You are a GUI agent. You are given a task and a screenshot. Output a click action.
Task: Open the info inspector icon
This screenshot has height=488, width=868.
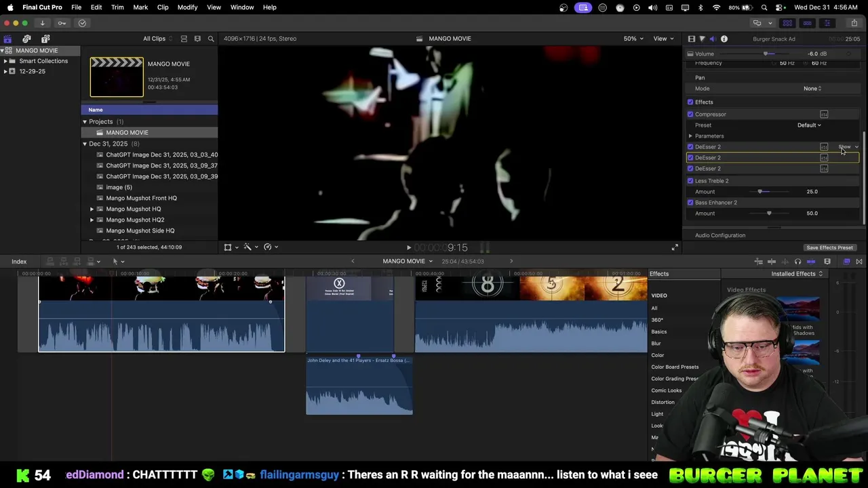point(724,39)
